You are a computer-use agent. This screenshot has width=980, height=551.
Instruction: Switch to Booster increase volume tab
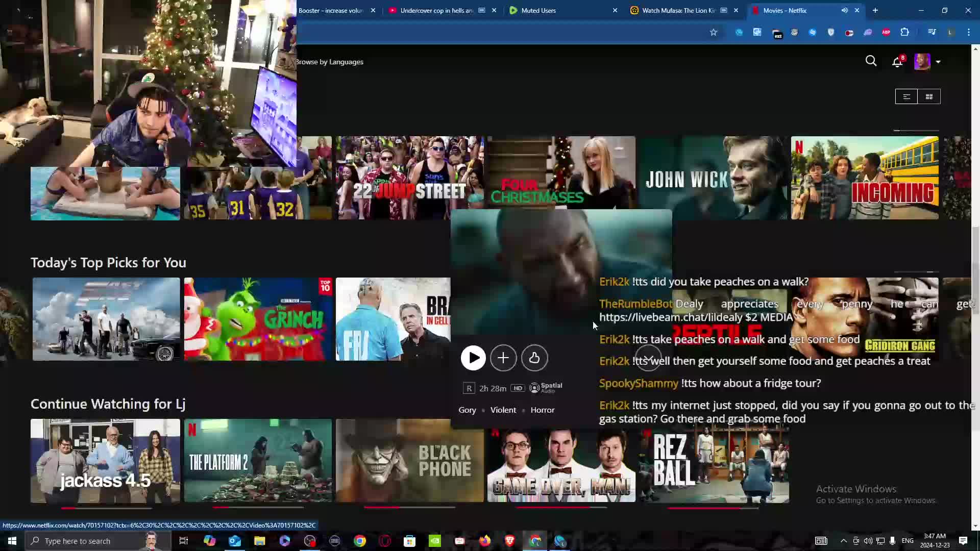(x=330, y=10)
